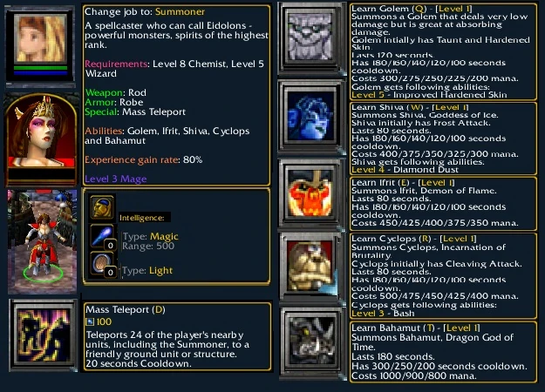Select the blue Shiva ability icon
The height and width of the screenshot is (392, 545).
point(311,117)
